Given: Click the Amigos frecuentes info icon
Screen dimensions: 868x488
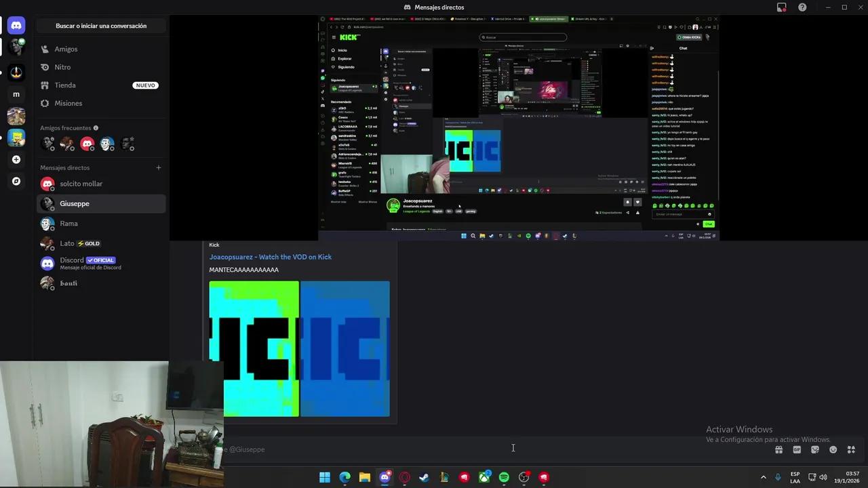Looking at the screenshot, I should click(x=95, y=127).
